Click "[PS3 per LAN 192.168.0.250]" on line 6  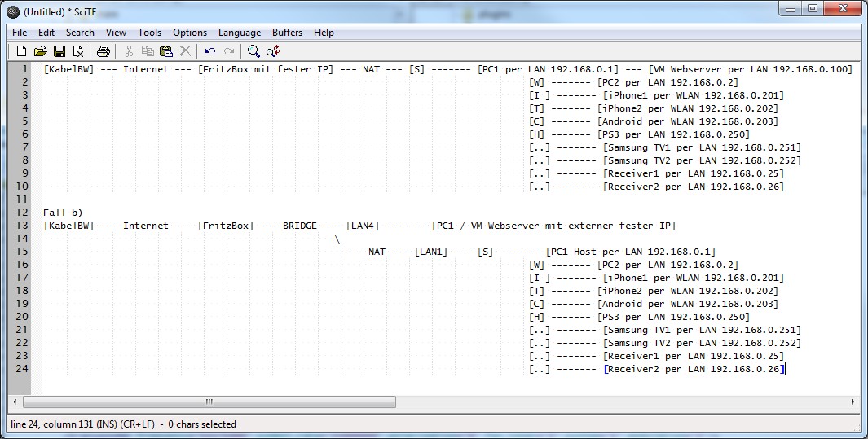[673, 134]
